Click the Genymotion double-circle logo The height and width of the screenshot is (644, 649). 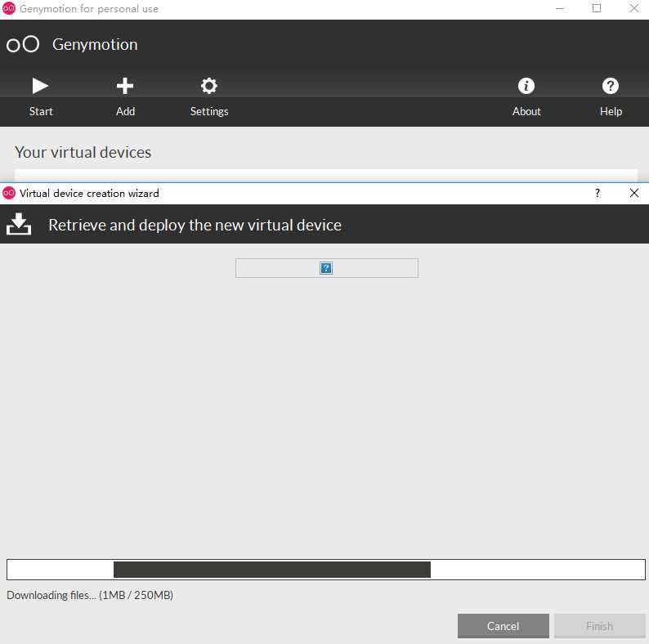(x=23, y=44)
